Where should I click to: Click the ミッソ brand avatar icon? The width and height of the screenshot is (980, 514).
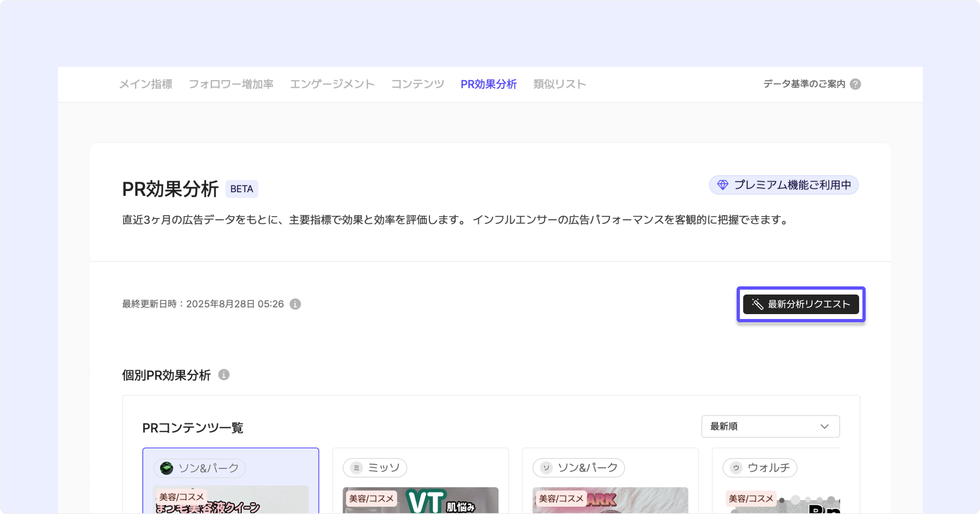point(356,468)
